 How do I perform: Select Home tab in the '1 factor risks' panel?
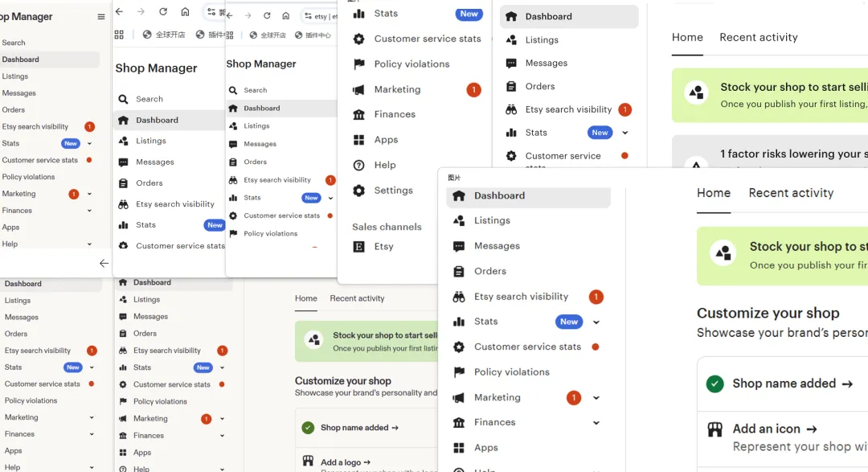pyautogui.click(x=687, y=38)
